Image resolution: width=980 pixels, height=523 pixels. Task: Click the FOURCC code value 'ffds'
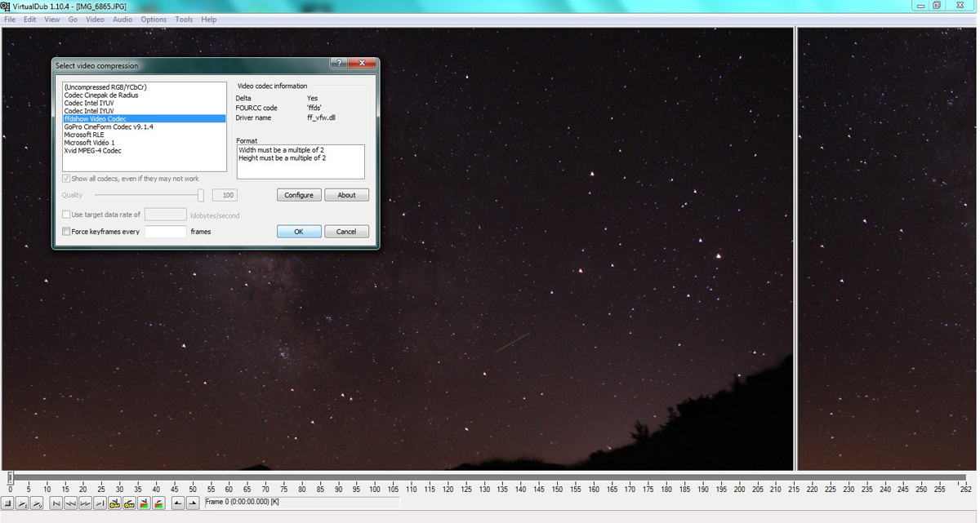(x=314, y=108)
